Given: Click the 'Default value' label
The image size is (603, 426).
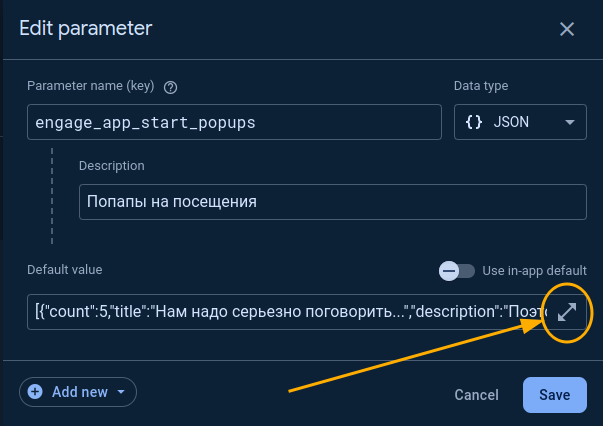Looking at the screenshot, I should 65,269.
